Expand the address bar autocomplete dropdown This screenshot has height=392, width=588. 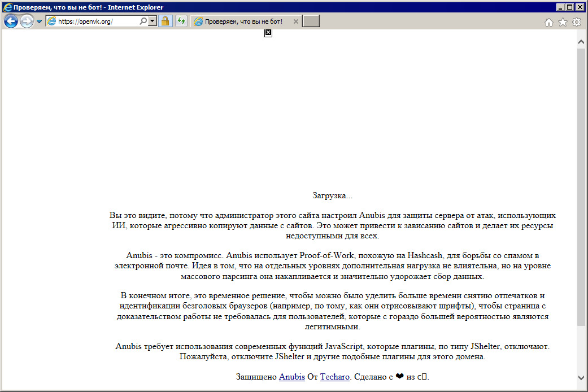tap(153, 21)
